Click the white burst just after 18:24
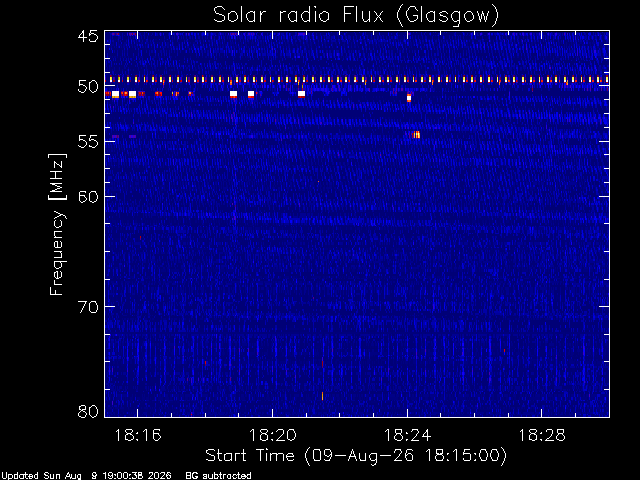This screenshot has width=640, height=480. tap(409, 98)
